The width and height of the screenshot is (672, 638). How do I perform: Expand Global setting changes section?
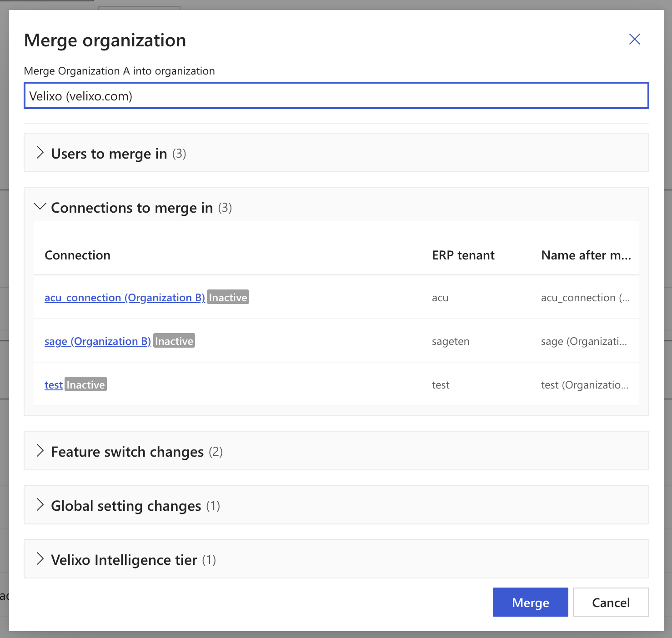click(x=336, y=505)
